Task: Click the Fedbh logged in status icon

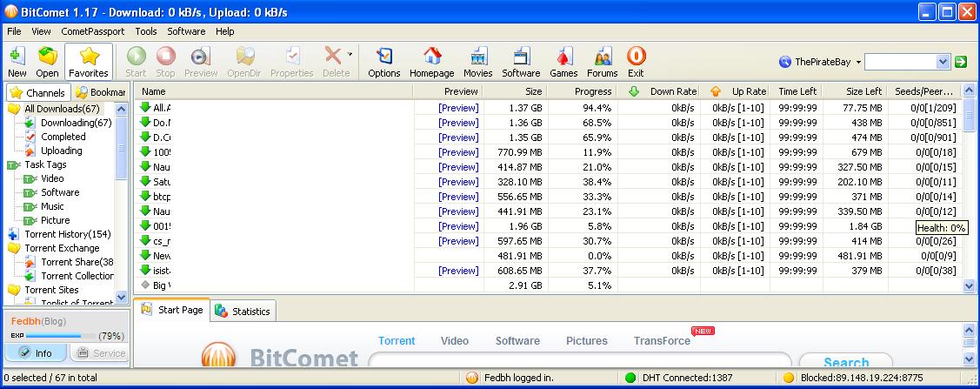Action: click(x=472, y=378)
